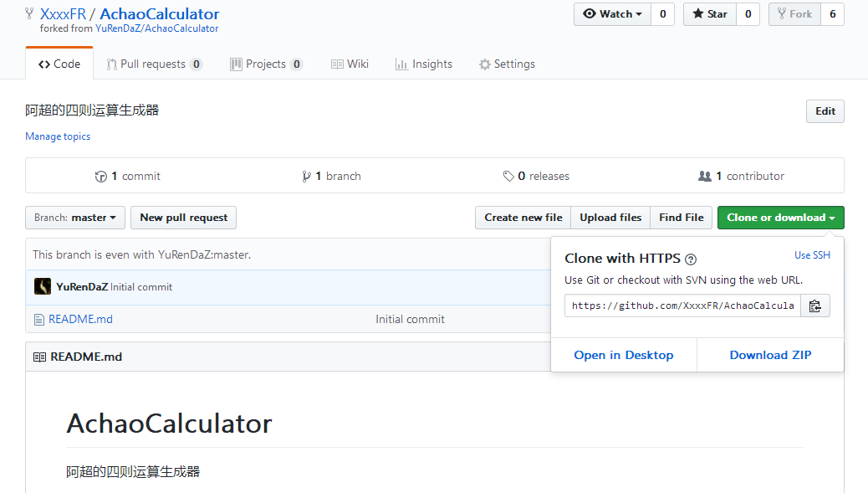Open the Insights tab
Viewport: 868px width, 493px height.
pyautogui.click(x=424, y=64)
